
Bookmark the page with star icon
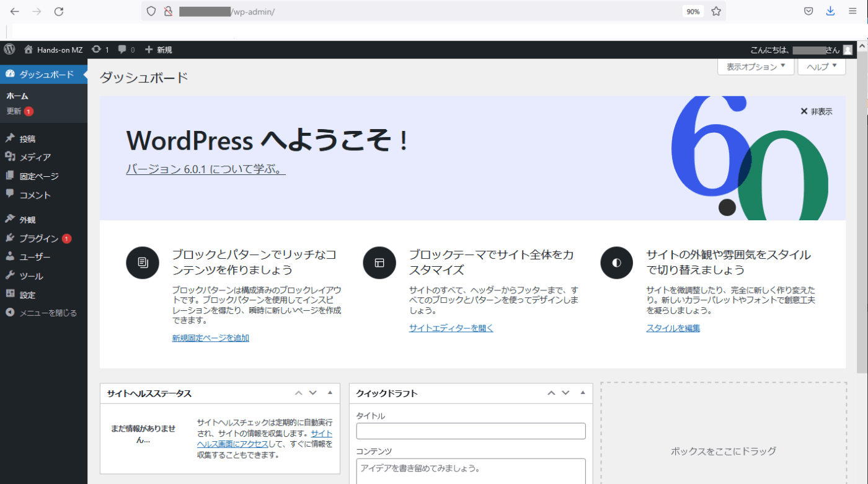click(716, 11)
